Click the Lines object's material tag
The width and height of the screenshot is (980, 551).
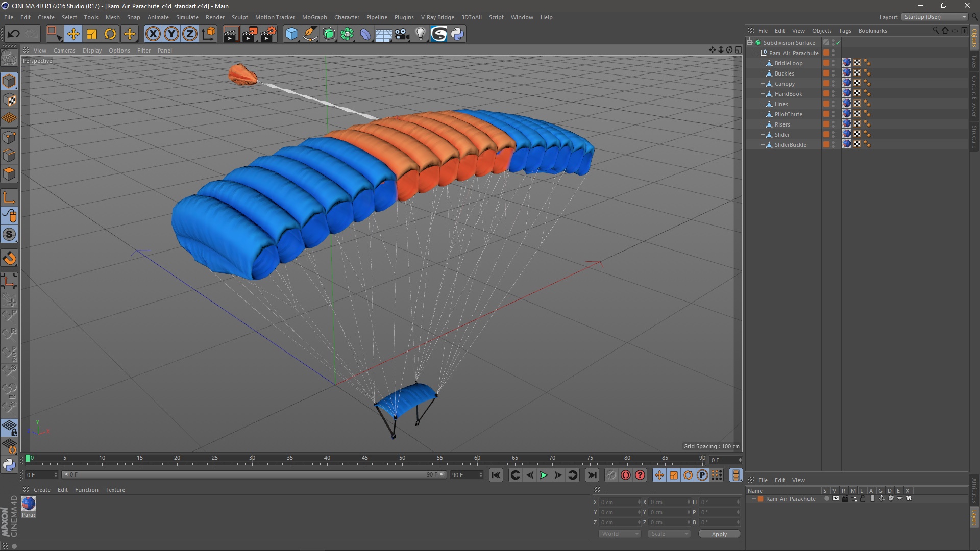click(847, 104)
